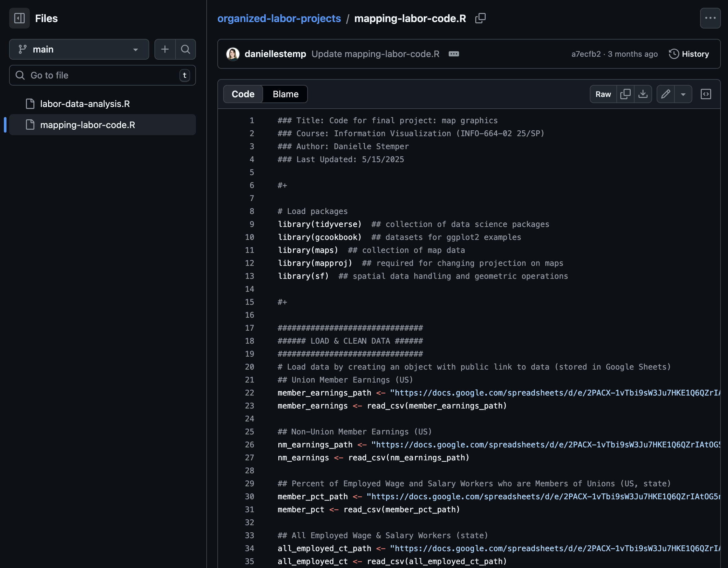
Task: Click the add file plus icon
Action: click(x=165, y=49)
